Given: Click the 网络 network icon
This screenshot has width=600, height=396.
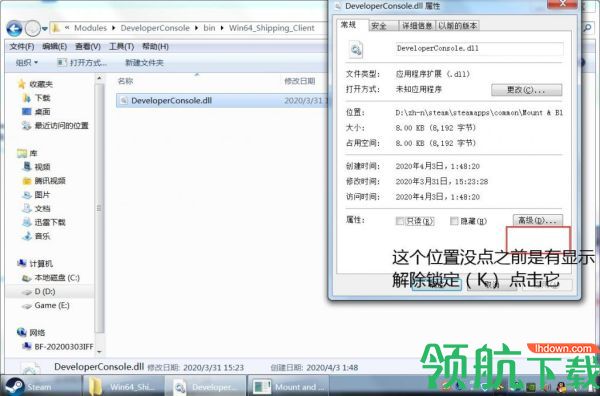Looking at the screenshot, I should pos(21,332).
